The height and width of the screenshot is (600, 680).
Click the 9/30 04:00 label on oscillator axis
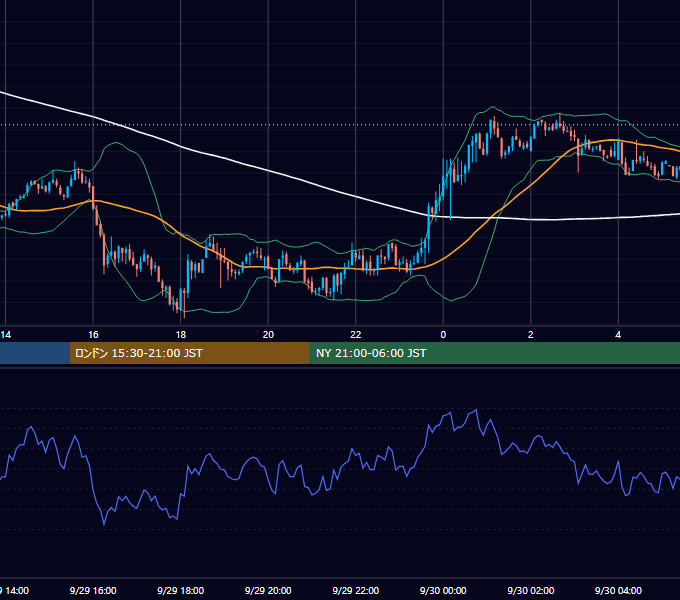point(618,590)
